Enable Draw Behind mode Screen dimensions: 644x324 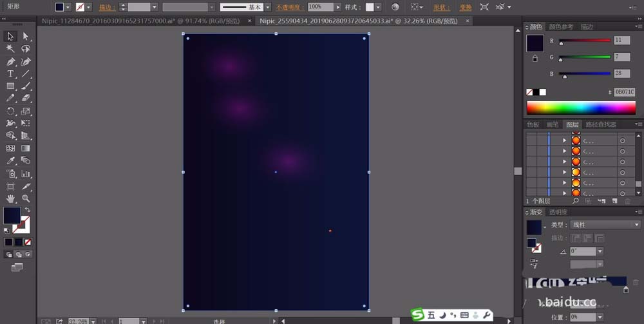tap(19, 254)
